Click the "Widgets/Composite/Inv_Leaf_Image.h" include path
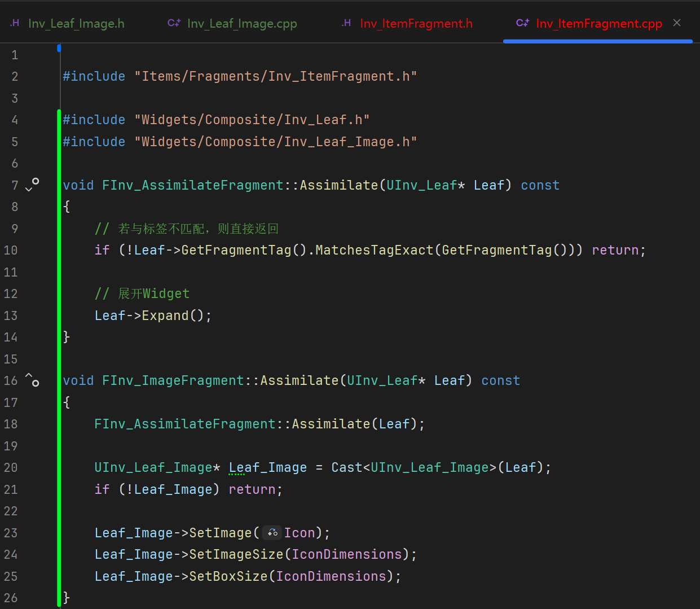 [x=275, y=142]
